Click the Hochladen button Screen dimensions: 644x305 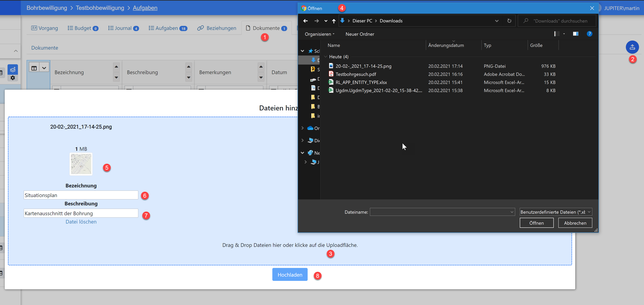pos(290,274)
